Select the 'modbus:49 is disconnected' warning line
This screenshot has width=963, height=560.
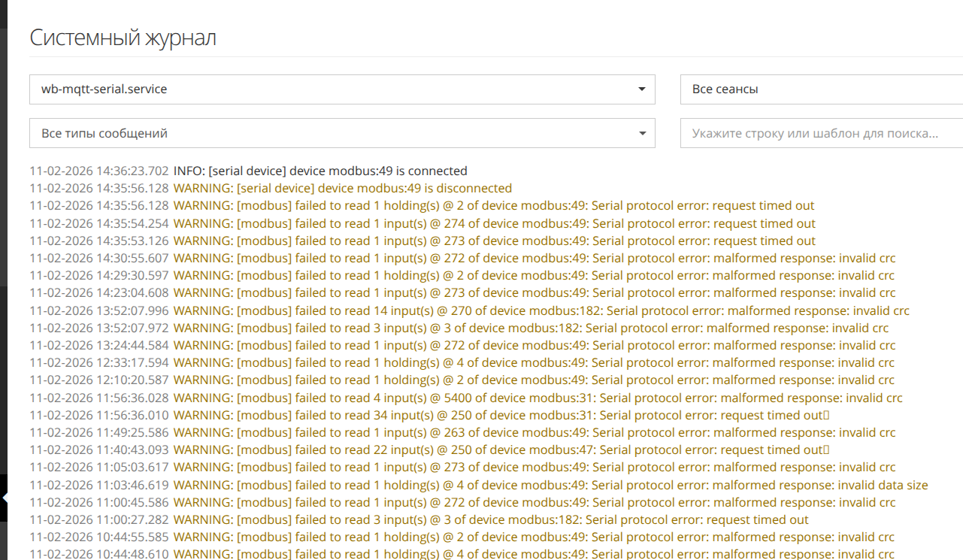point(342,188)
